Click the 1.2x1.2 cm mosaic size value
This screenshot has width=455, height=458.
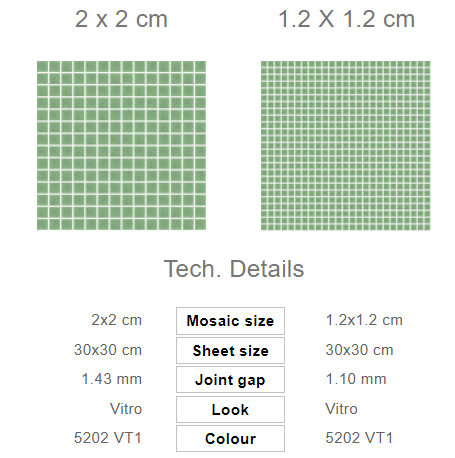tap(364, 320)
